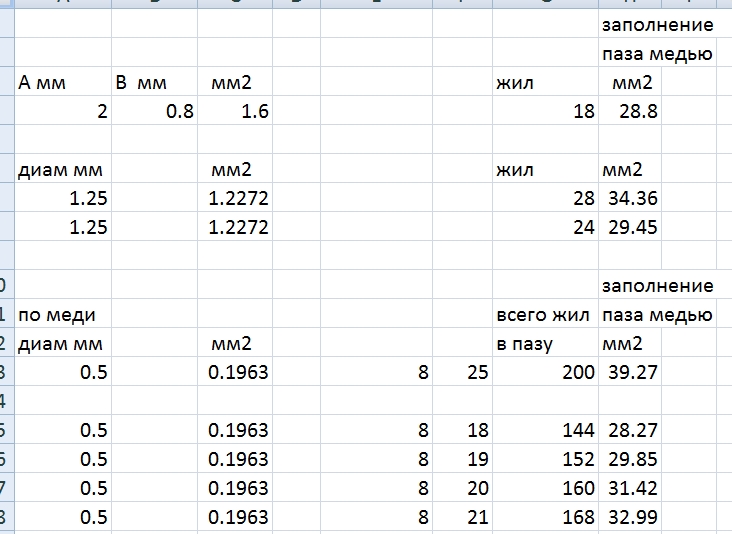Select the cell showing 39.27
Screen dimensions: 732x534
[629, 373]
